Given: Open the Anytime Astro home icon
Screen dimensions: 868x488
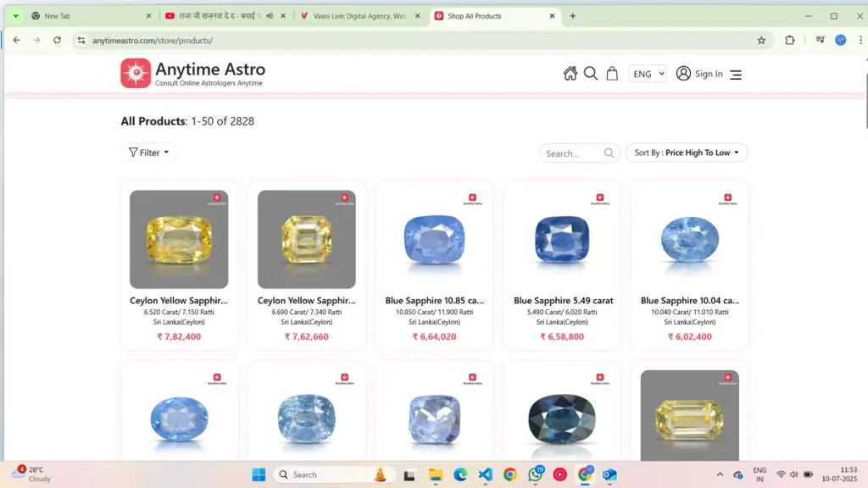Looking at the screenshot, I should tap(570, 74).
